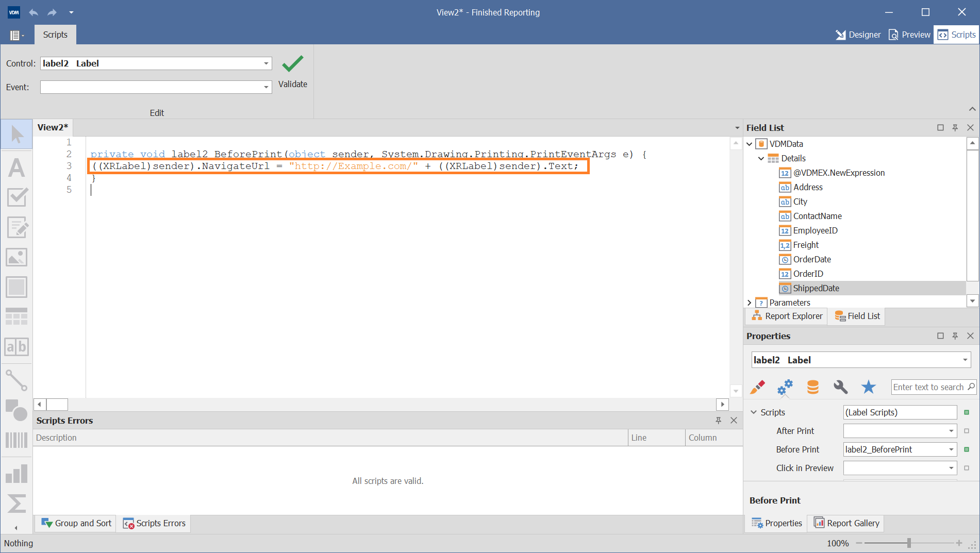
Task: Select the Pointer tool in the toolbox
Action: tap(16, 133)
